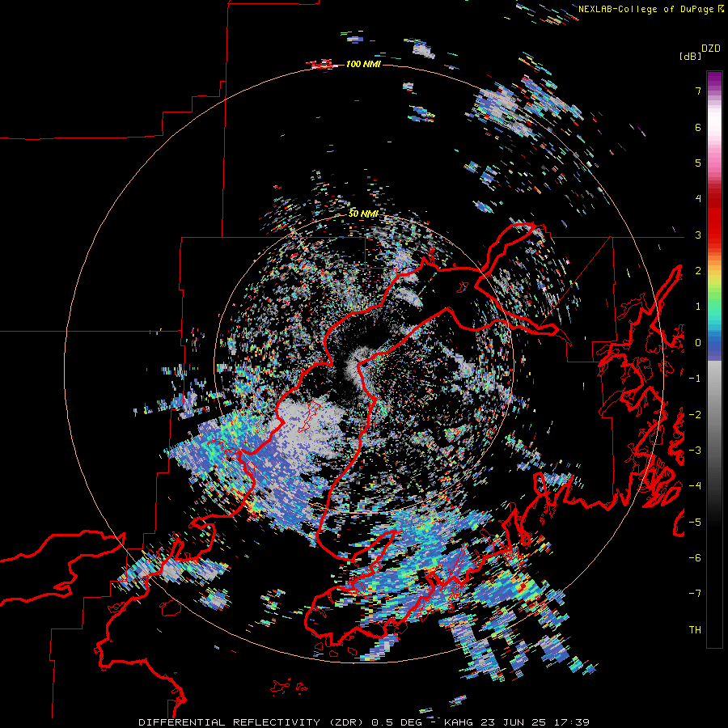This screenshot has width=728, height=728.
Task: Select the positive 3 scale value
Action: coord(698,235)
